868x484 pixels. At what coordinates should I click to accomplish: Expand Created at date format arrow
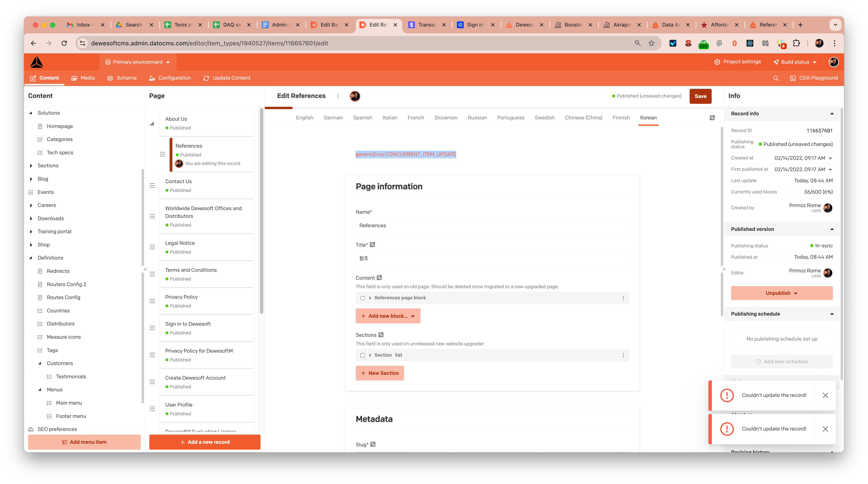tap(830, 158)
